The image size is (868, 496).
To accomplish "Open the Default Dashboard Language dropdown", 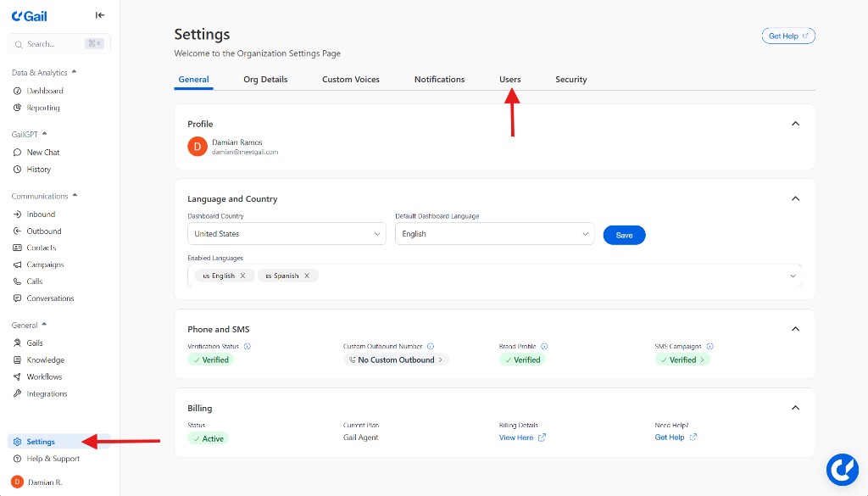I will [x=494, y=233].
